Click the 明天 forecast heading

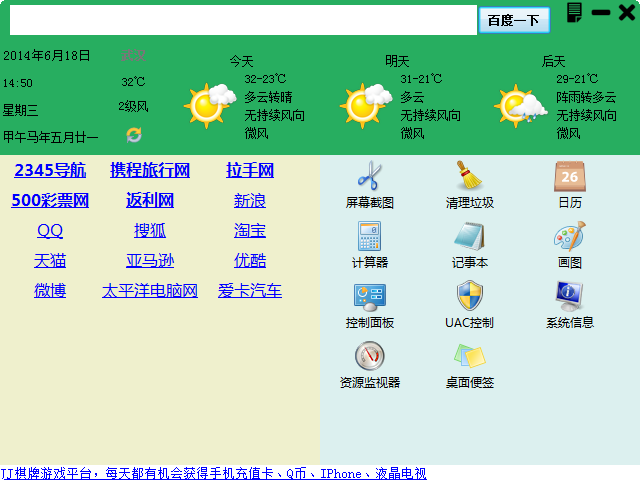point(397,61)
